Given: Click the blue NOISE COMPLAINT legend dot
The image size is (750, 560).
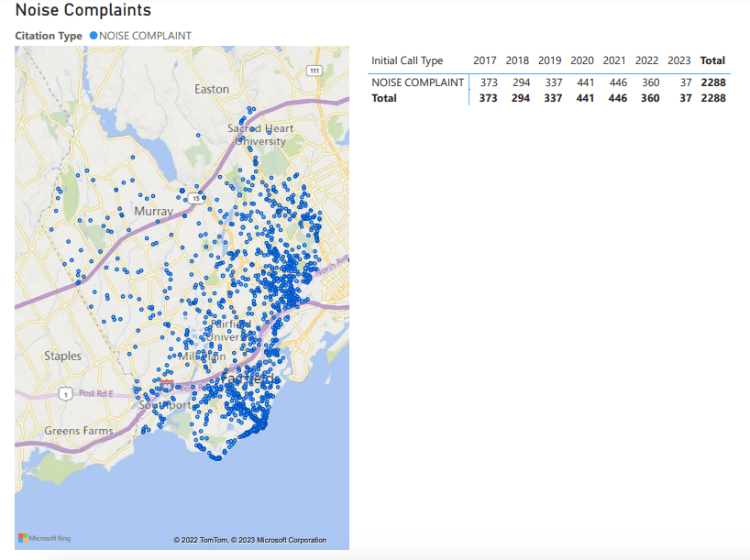Looking at the screenshot, I should 94,36.
